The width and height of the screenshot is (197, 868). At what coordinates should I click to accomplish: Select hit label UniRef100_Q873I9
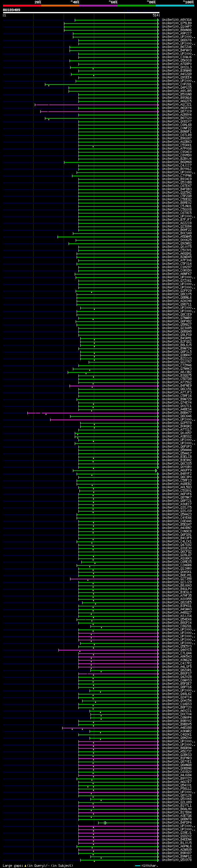point(177,111)
